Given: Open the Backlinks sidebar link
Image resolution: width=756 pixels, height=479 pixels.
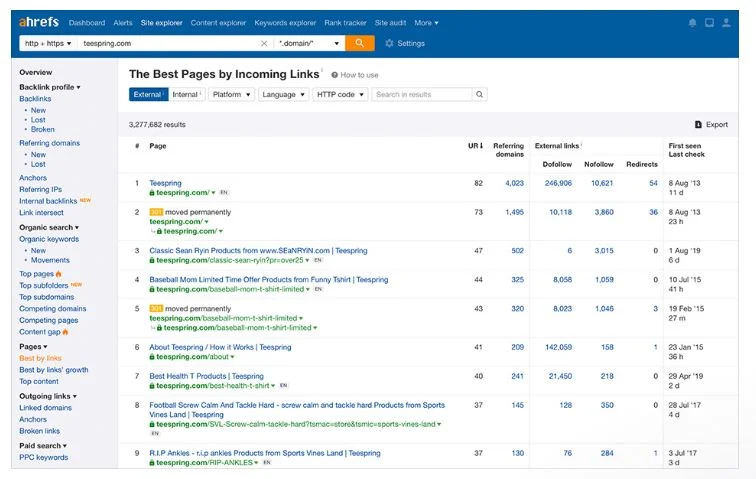Looking at the screenshot, I should tap(35, 99).
